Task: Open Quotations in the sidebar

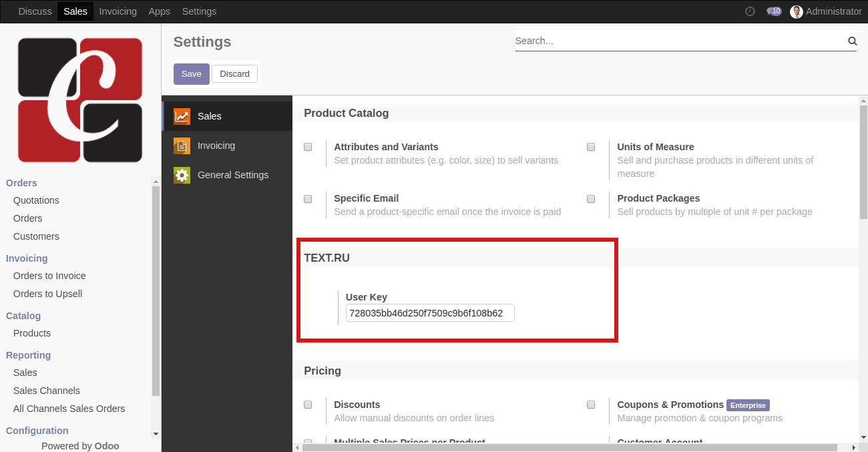Action: tap(36, 200)
